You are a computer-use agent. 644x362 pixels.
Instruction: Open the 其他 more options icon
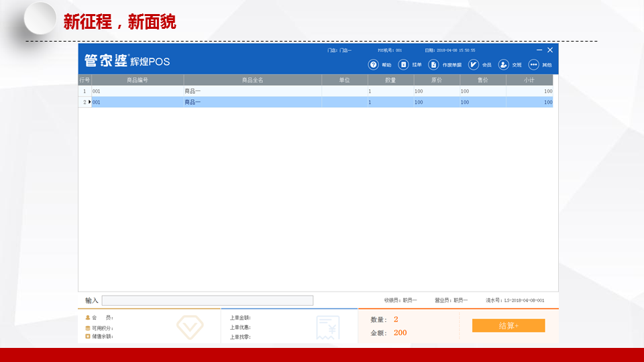tap(534, 65)
